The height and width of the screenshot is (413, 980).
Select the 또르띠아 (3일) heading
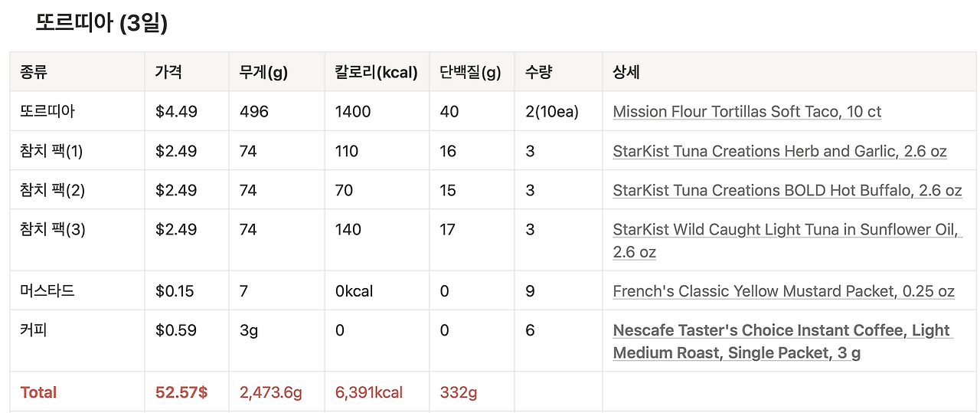coord(102,23)
